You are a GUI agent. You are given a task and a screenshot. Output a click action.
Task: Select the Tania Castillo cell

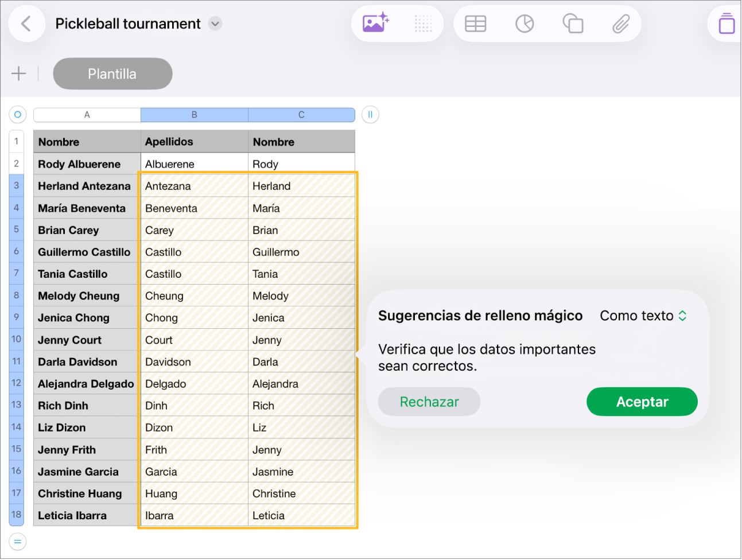click(87, 274)
